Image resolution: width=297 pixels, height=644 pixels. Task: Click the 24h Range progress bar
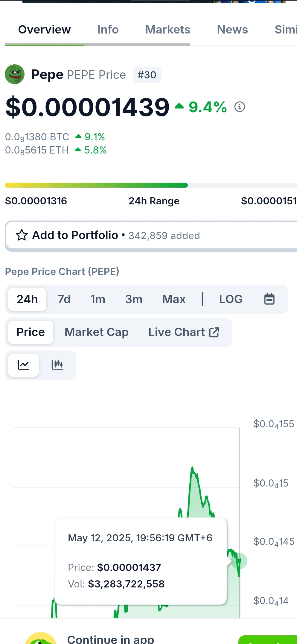pos(151,185)
